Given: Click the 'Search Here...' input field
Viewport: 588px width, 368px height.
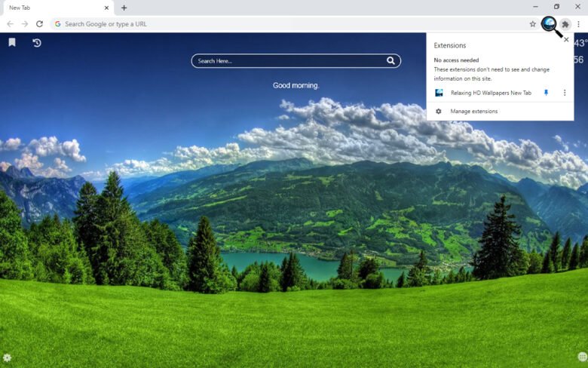Looking at the screenshot, I should click(286, 61).
